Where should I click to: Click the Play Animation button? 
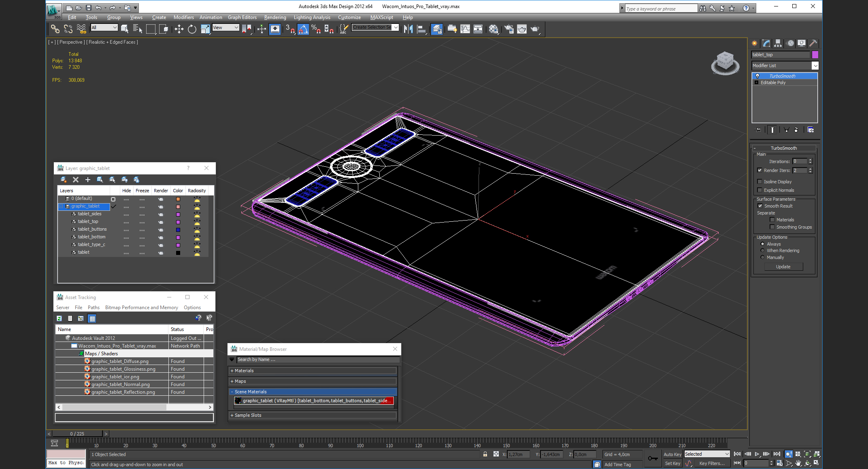click(757, 454)
